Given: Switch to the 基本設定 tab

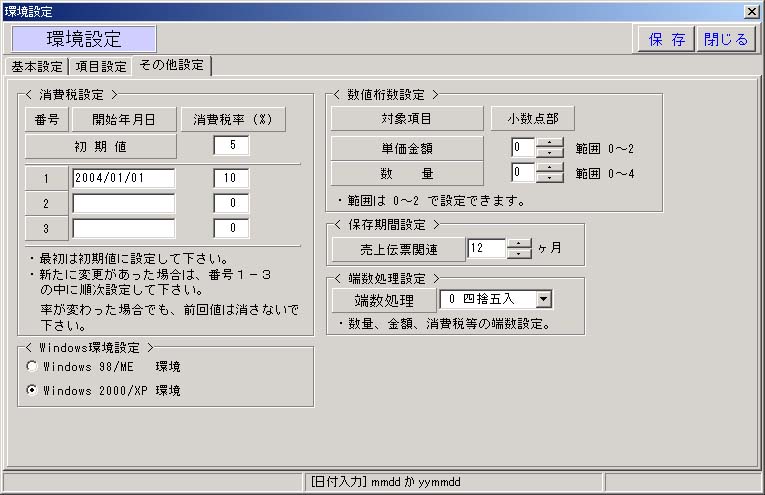Looking at the screenshot, I should tap(37, 66).
